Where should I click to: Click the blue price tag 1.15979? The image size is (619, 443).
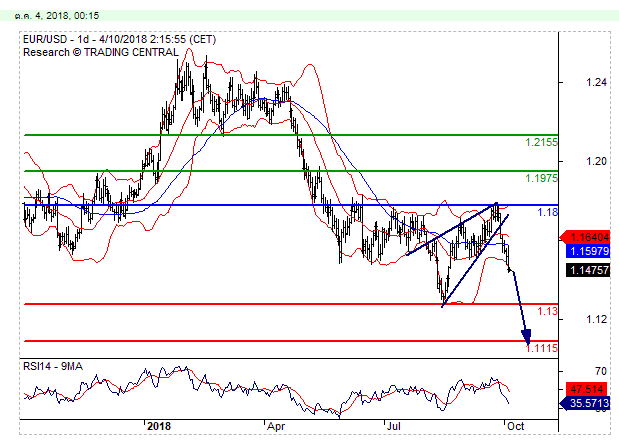588,251
